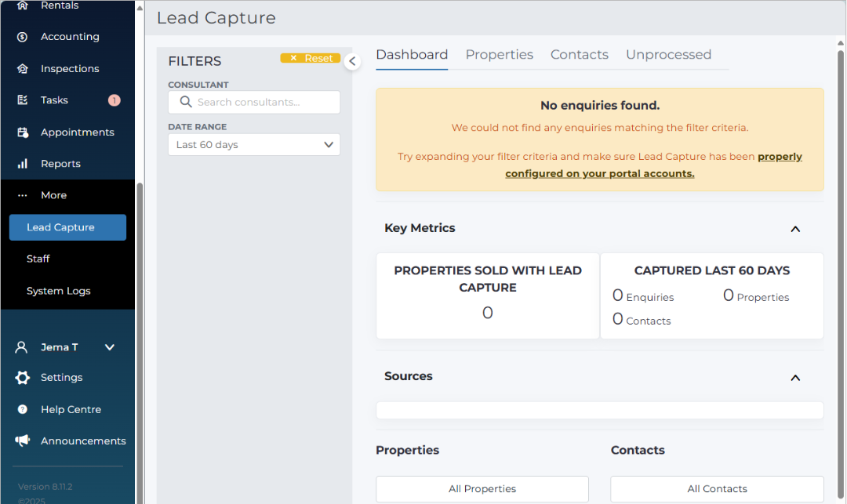Click the Version 8.11.2 text
847x504 pixels.
point(45,487)
